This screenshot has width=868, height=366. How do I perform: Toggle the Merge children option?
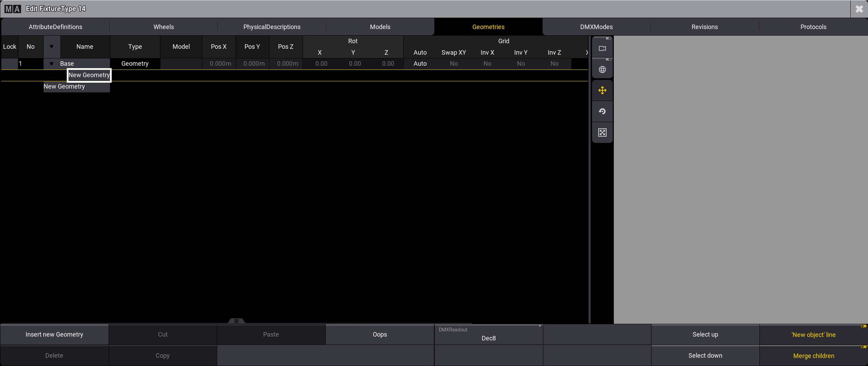point(813,356)
